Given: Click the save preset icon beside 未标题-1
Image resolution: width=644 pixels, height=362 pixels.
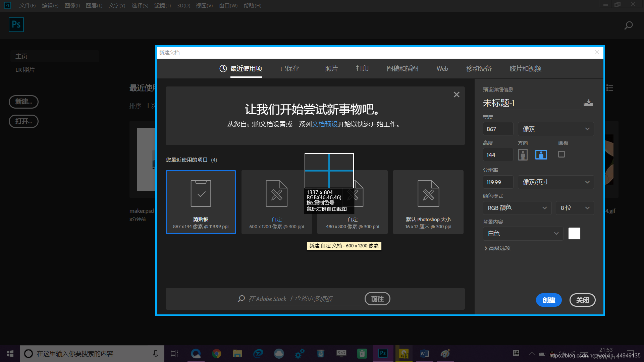Looking at the screenshot, I should (588, 103).
